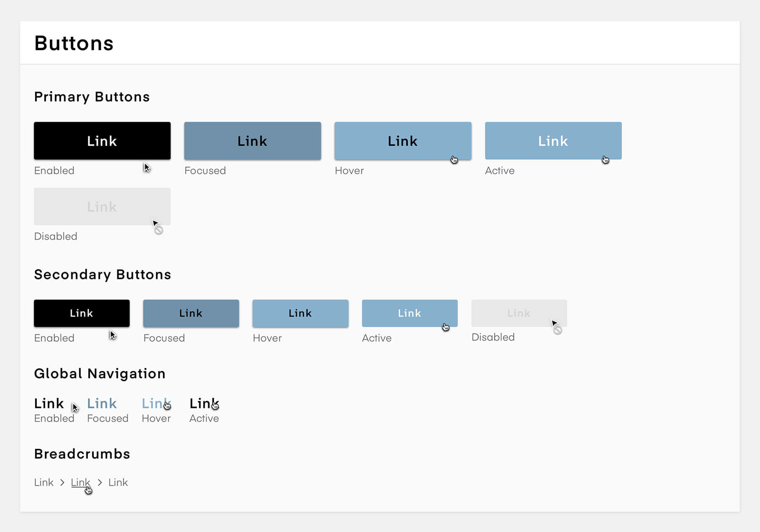Click the last breadcrumb Link
Image resolution: width=760 pixels, height=532 pixels.
[117, 482]
